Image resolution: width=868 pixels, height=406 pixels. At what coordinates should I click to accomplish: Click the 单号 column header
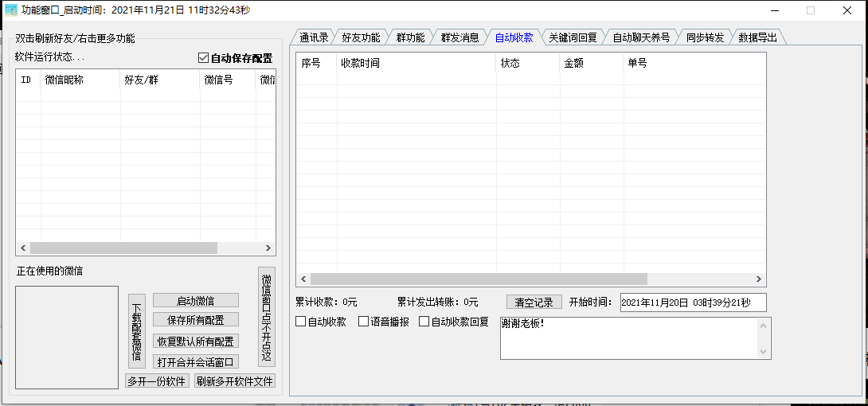[694, 63]
